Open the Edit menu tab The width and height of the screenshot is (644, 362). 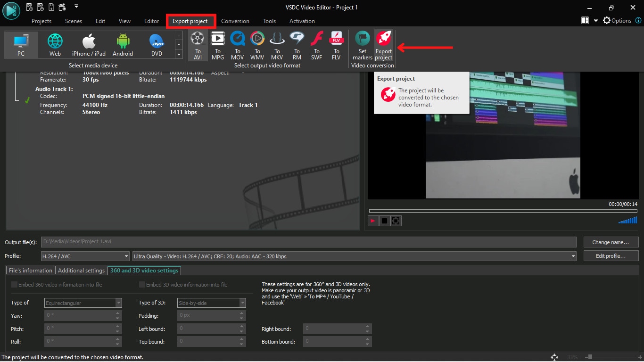(x=100, y=21)
